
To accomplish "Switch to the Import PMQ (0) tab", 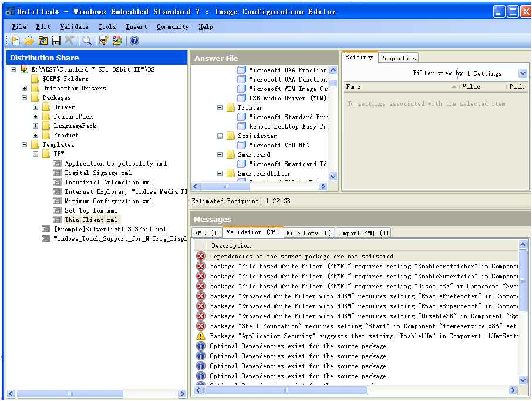I will (363, 233).
